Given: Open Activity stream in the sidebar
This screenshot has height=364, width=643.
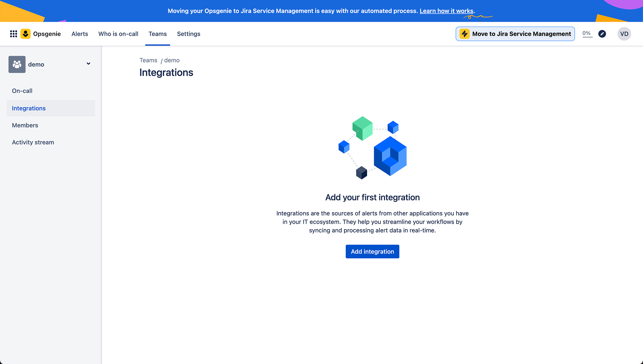Looking at the screenshot, I should pyautogui.click(x=51, y=142).
